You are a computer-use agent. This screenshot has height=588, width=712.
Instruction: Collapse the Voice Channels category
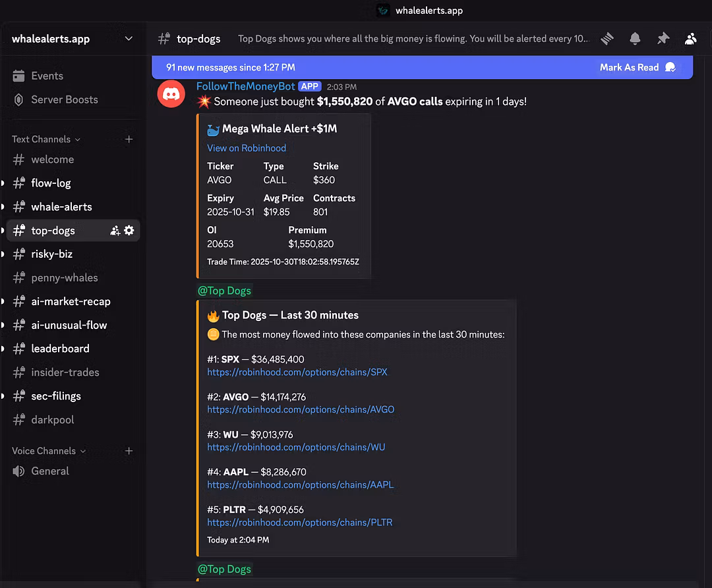point(48,451)
